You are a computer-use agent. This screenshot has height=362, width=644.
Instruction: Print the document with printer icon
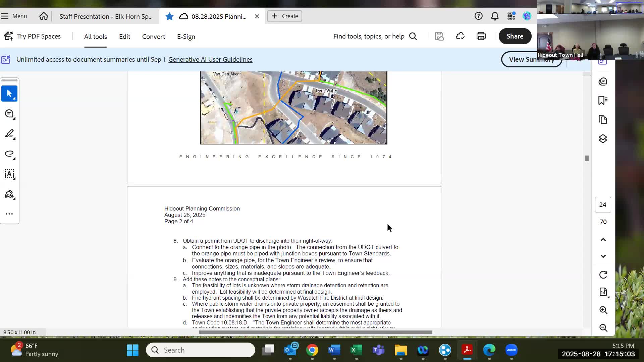coord(481,36)
